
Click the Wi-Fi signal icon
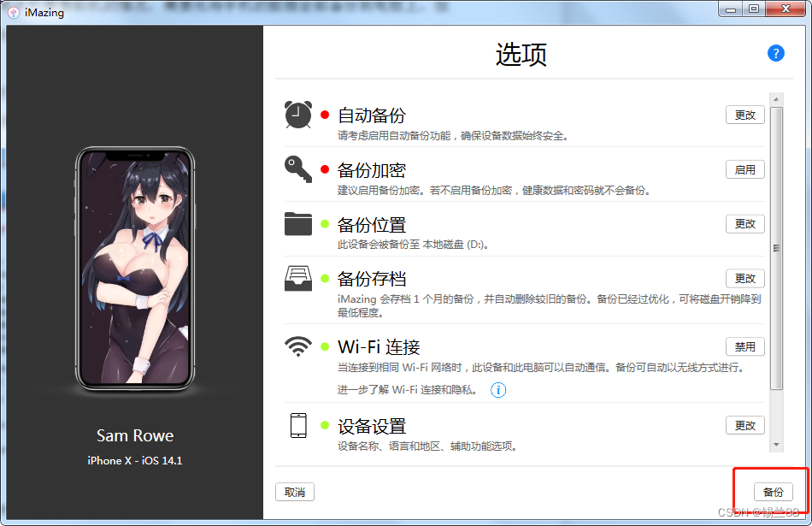pyautogui.click(x=297, y=346)
